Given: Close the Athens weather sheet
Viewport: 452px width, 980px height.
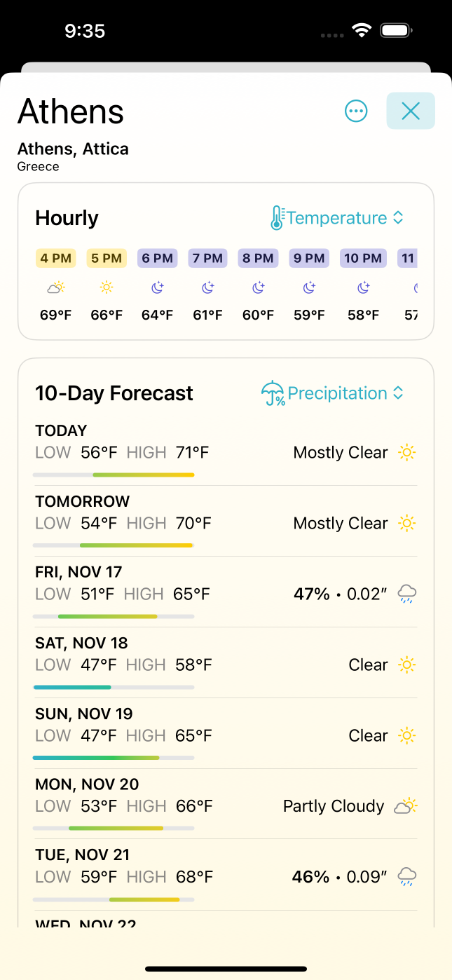Looking at the screenshot, I should click(x=411, y=111).
